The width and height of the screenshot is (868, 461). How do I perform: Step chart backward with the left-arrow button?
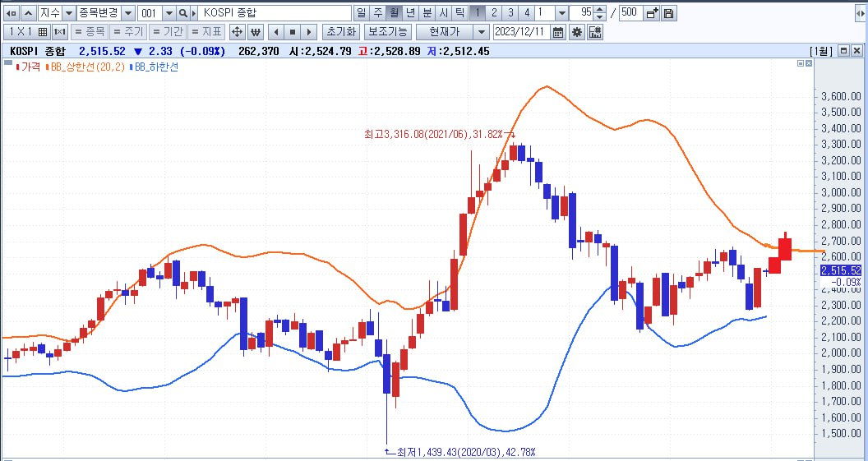[x=276, y=32]
